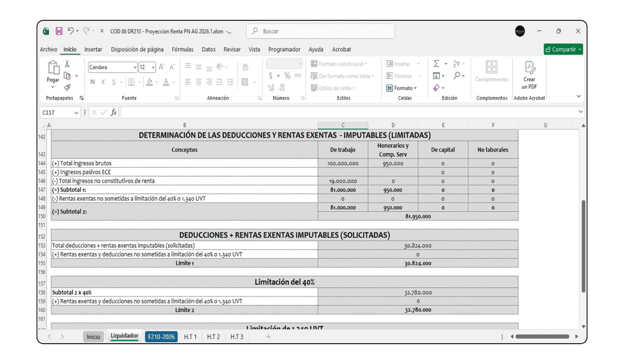
Task: Expand the font size 12 dropdown
Action: pos(154,67)
